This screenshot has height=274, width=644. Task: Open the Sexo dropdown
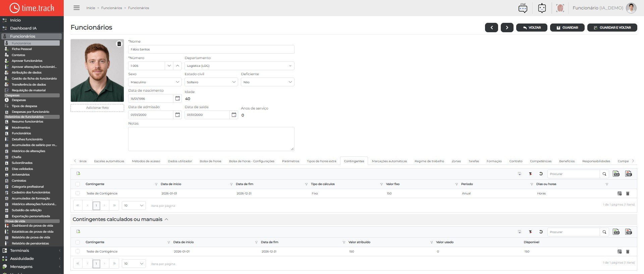[x=155, y=82]
